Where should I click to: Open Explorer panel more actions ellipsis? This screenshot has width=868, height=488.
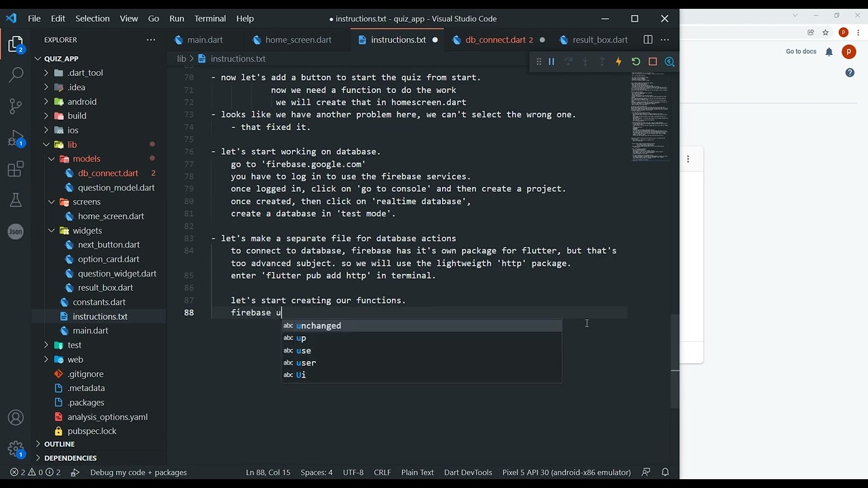point(151,40)
